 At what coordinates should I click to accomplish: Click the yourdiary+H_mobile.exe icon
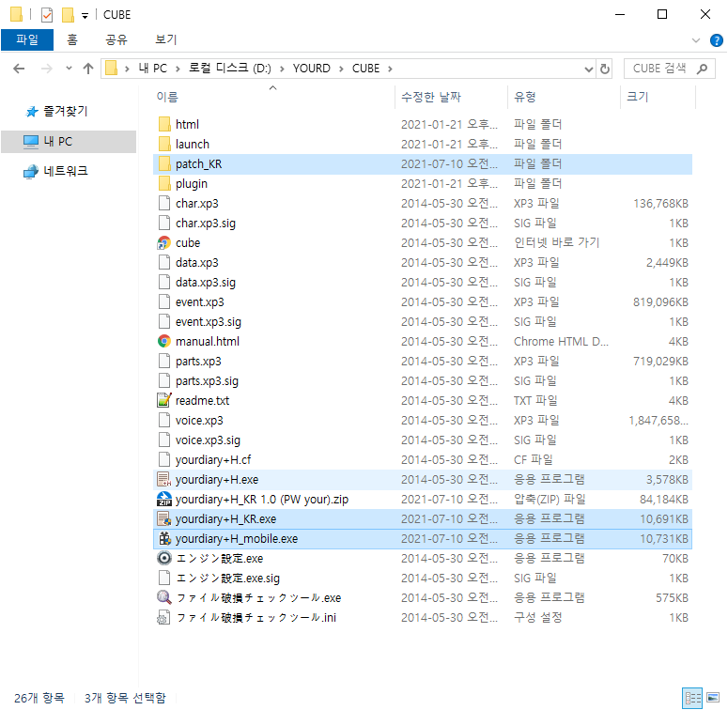tap(163, 538)
